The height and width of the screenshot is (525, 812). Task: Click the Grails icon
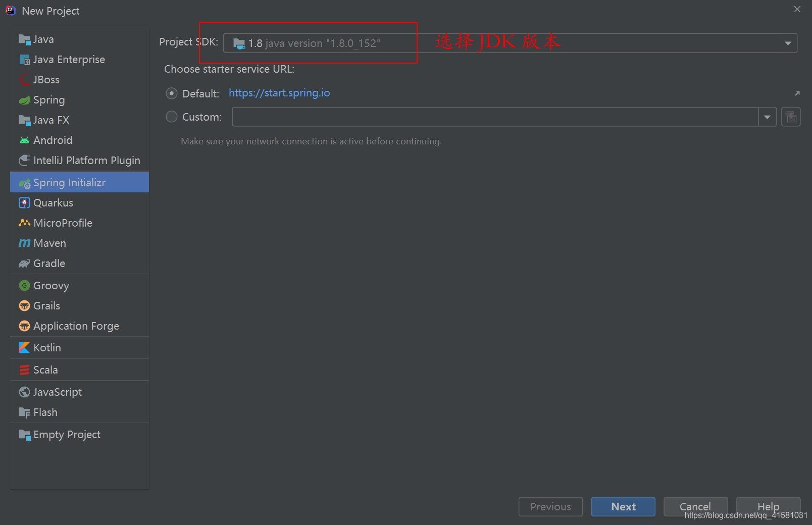[x=24, y=306]
